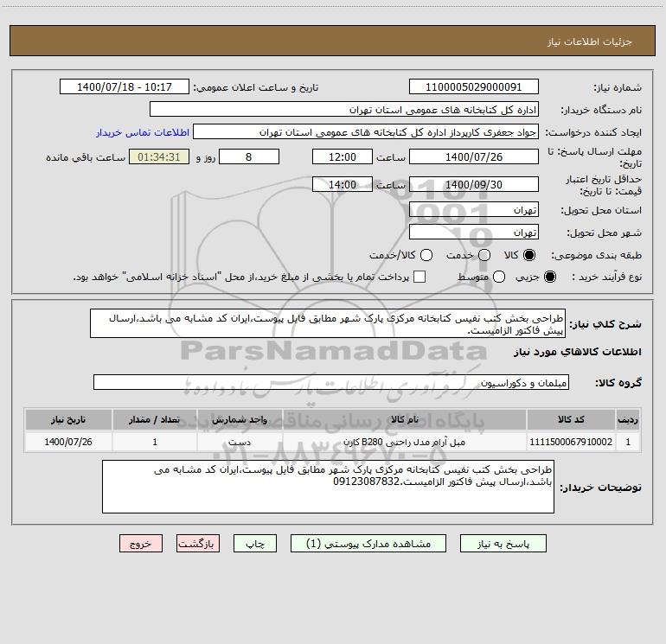Click product code cell 1111500067910002

(x=571, y=442)
